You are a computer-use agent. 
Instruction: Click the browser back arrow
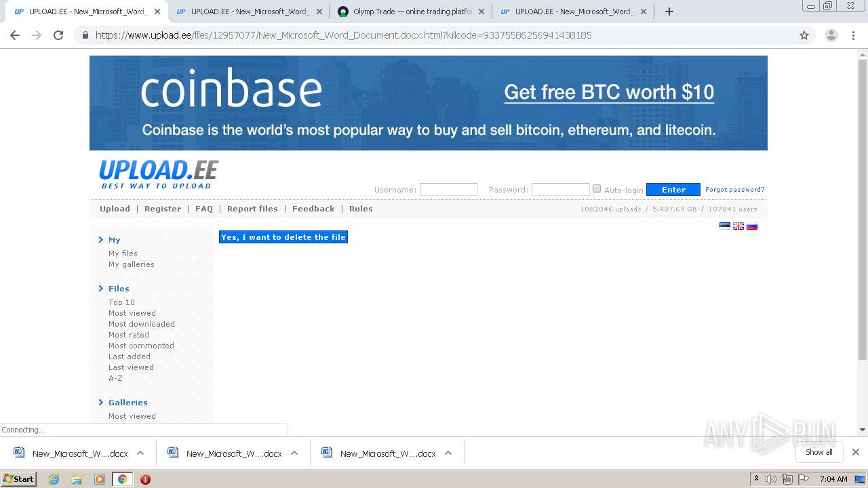click(15, 35)
